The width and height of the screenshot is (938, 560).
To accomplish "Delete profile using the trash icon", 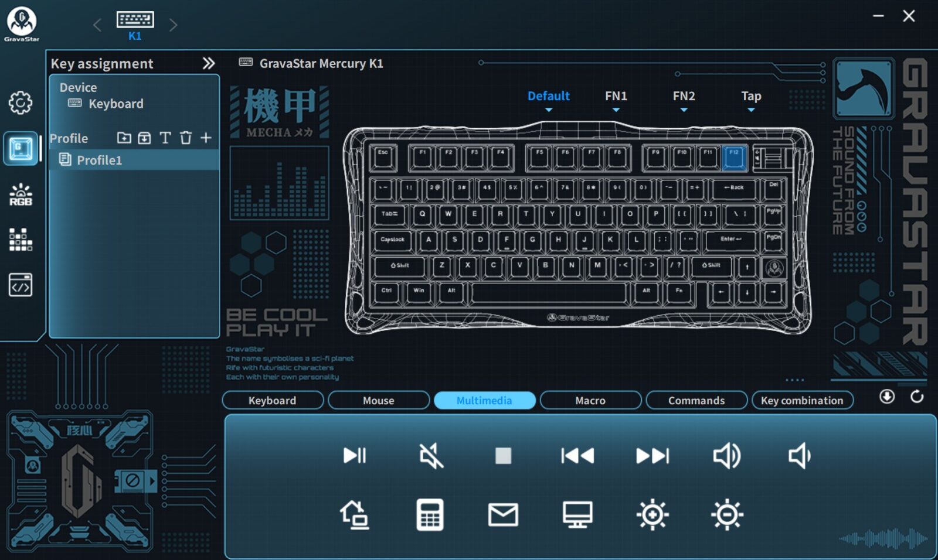I will click(186, 138).
